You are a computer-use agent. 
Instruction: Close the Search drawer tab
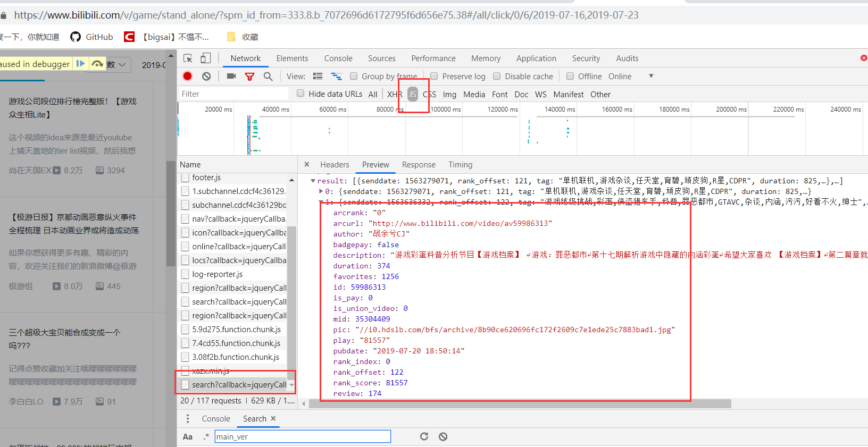pos(273,418)
